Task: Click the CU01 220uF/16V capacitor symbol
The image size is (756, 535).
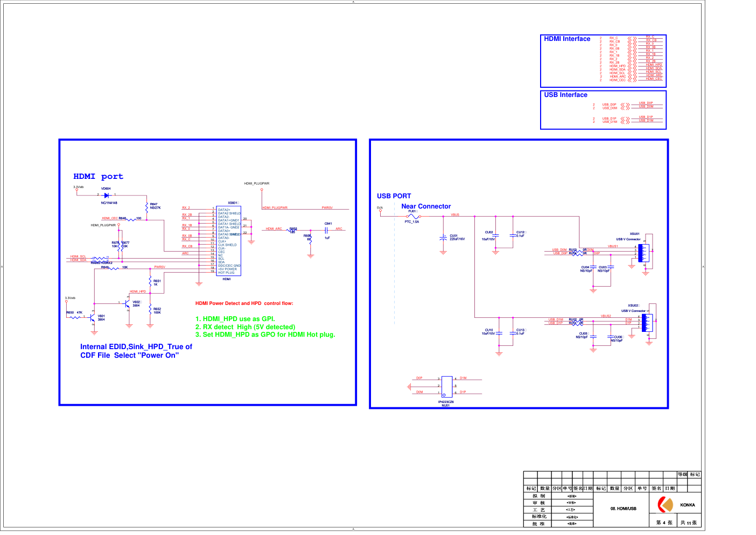Action: pos(443,238)
